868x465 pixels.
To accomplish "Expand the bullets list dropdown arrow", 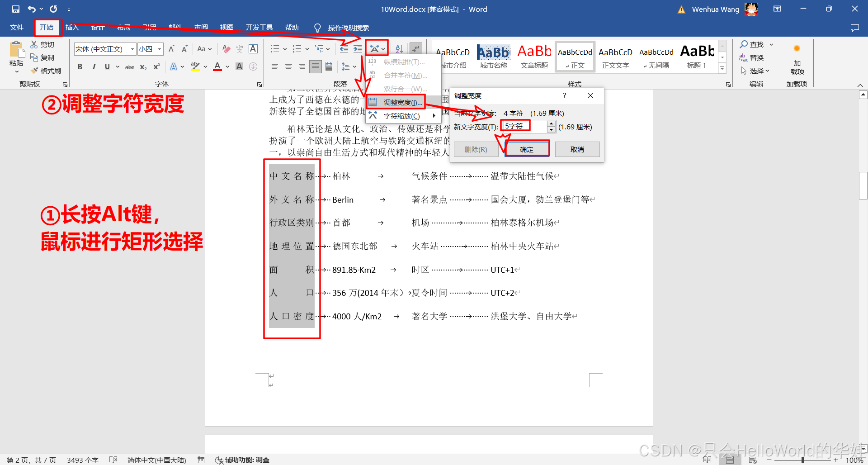I will click(285, 49).
